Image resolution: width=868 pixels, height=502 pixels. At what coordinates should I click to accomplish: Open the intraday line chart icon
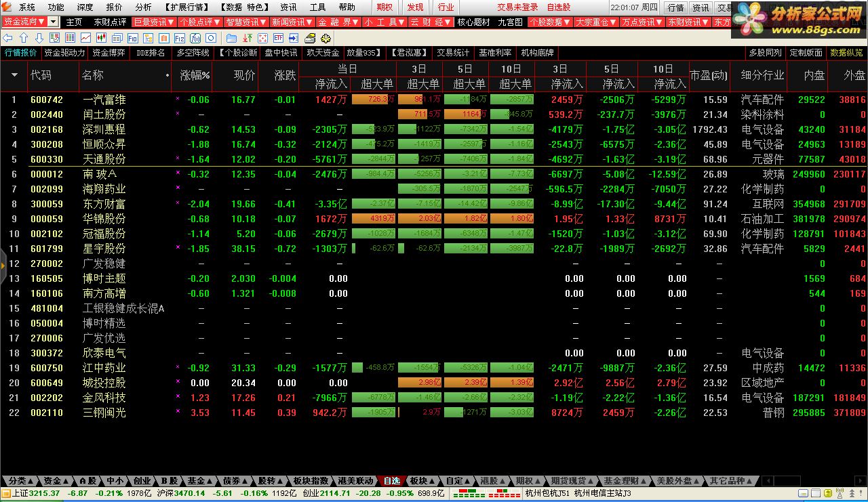point(85,38)
